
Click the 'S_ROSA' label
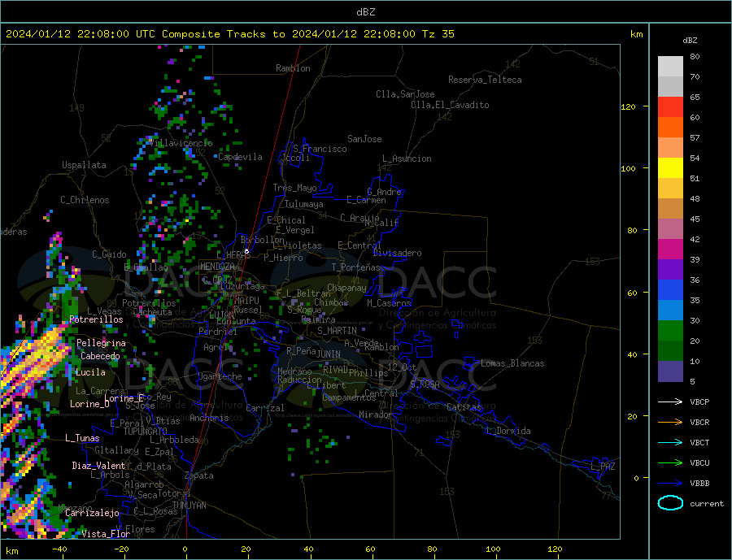425,384
